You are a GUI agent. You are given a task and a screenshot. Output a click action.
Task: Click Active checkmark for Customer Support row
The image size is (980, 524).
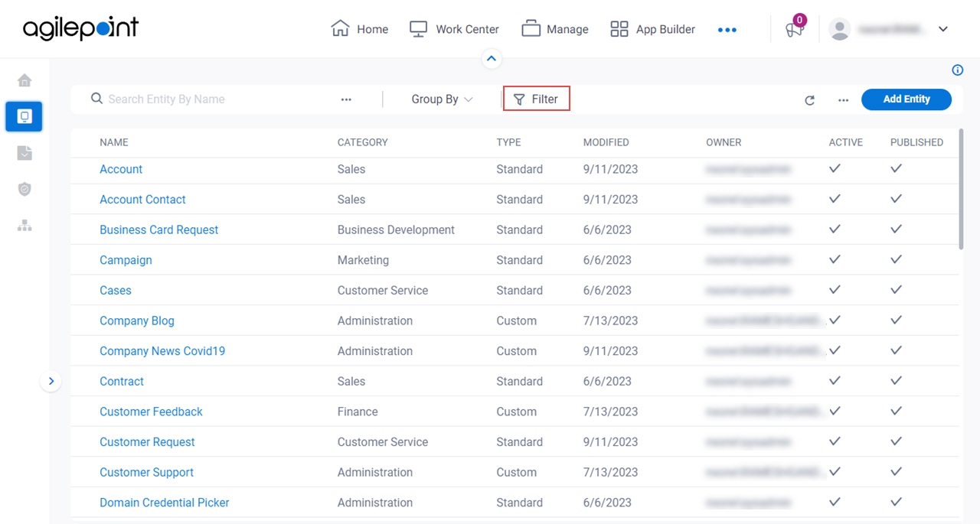click(835, 471)
